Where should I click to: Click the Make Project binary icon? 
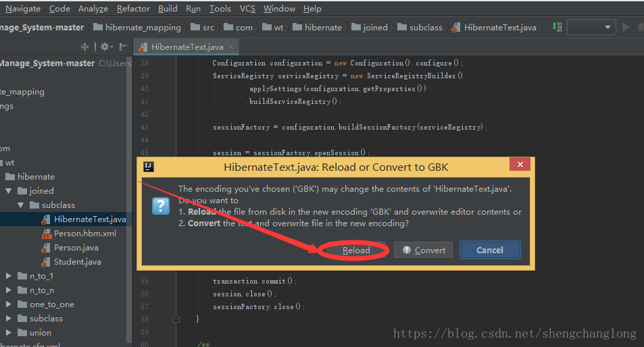tap(557, 27)
